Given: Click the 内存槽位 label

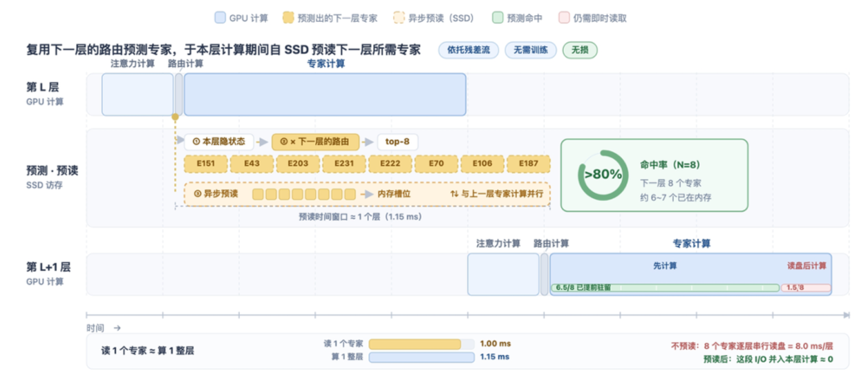Looking at the screenshot, I should 394,194.
